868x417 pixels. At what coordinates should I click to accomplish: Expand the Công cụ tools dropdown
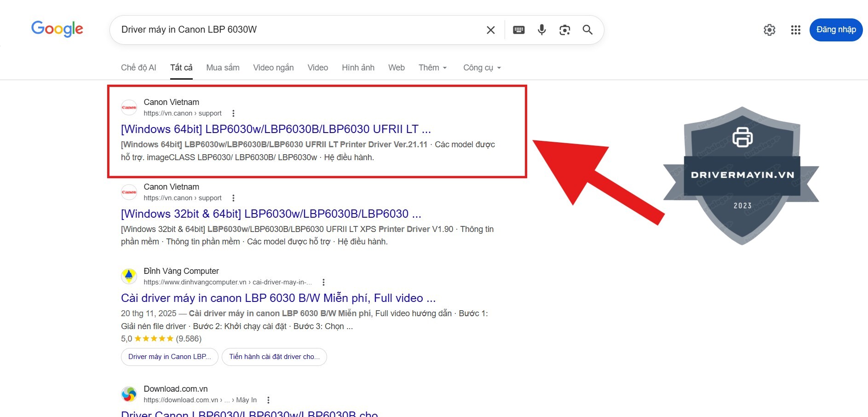point(482,68)
